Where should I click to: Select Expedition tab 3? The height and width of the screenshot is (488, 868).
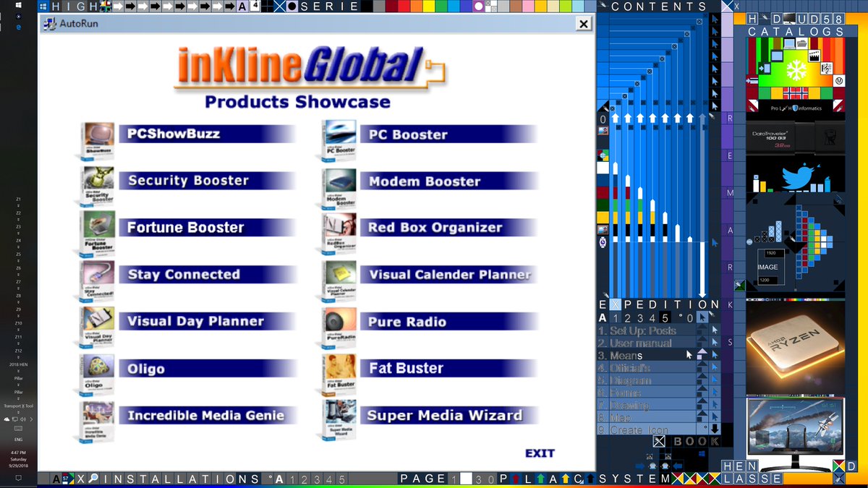[x=640, y=318]
